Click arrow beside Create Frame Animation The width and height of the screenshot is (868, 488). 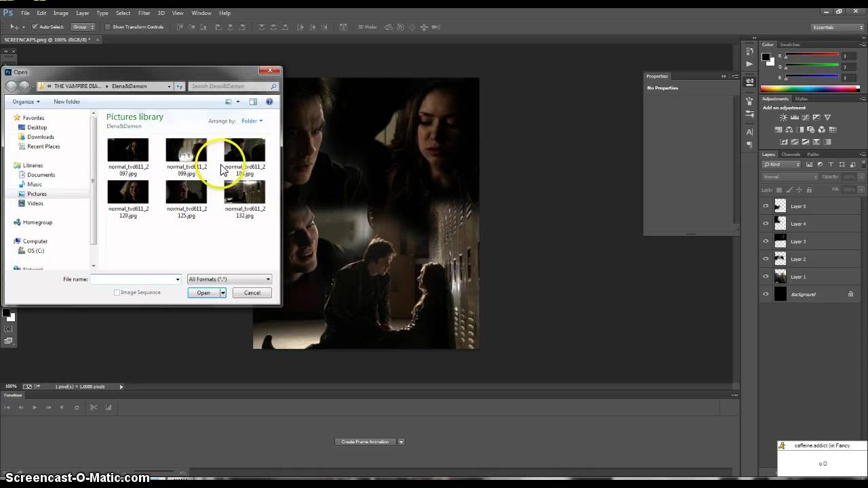pos(401,442)
